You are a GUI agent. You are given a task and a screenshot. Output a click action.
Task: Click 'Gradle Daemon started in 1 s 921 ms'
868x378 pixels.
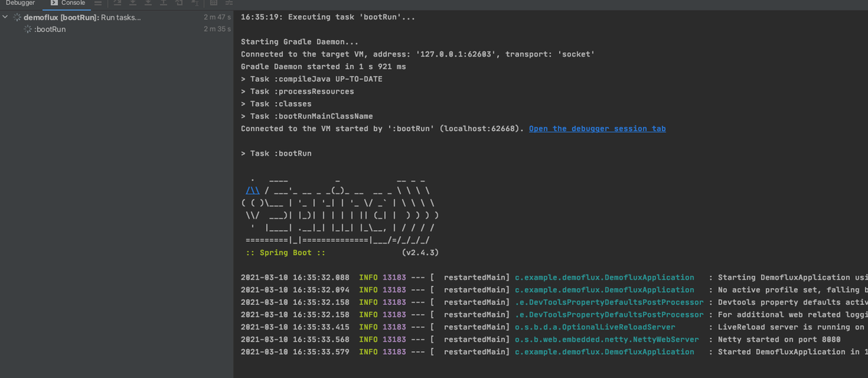[x=323, y=67]
